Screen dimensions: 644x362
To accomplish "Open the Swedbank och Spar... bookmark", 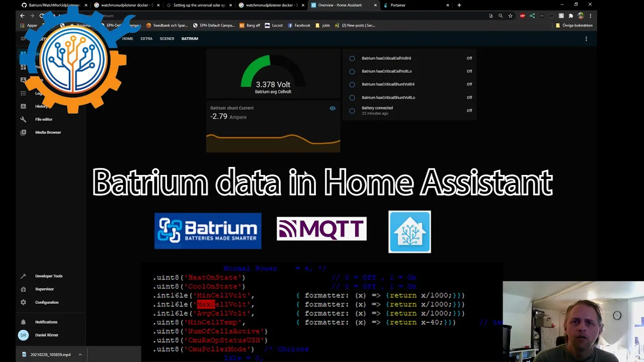I will click(x=167, y=25).
